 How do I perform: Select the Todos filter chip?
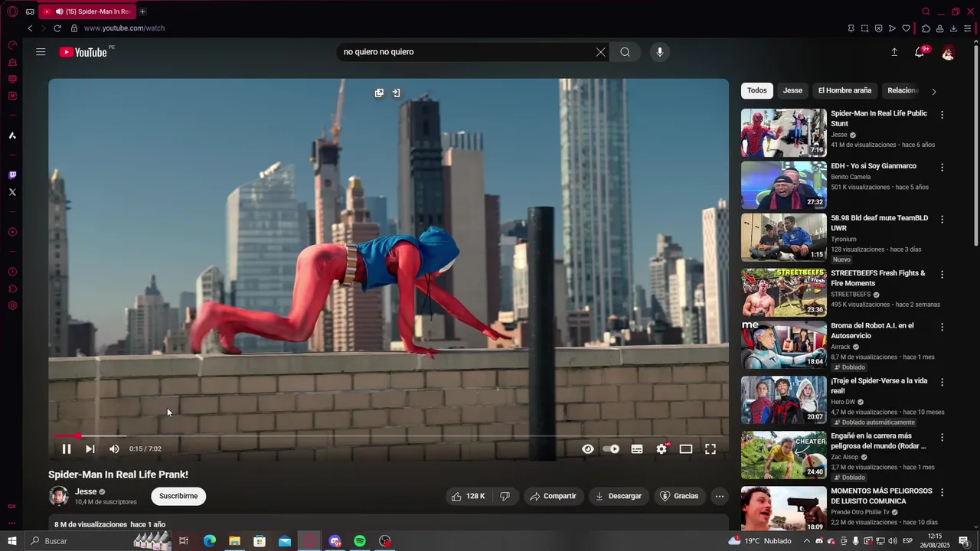point(757,90)
